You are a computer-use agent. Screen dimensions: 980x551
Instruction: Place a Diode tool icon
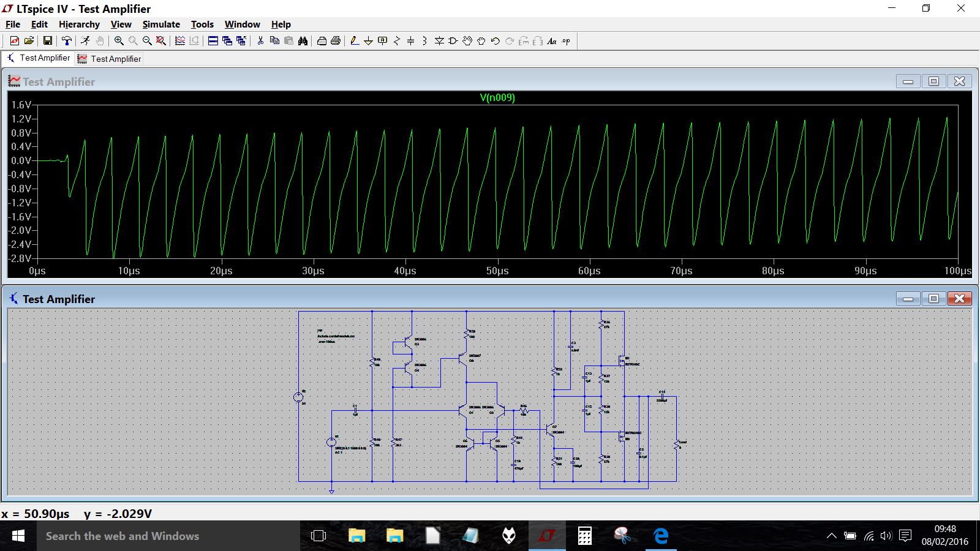click(439, 41)
